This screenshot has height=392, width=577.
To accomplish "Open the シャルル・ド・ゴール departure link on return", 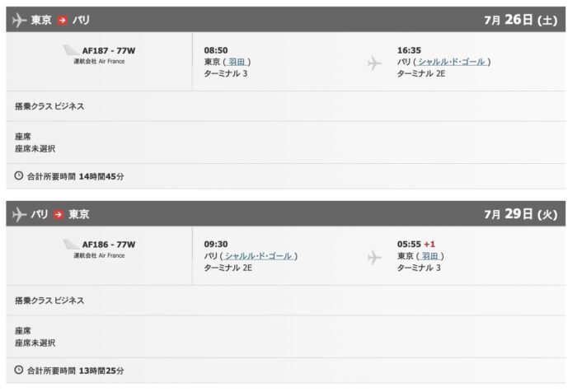I will pos(259,256).
